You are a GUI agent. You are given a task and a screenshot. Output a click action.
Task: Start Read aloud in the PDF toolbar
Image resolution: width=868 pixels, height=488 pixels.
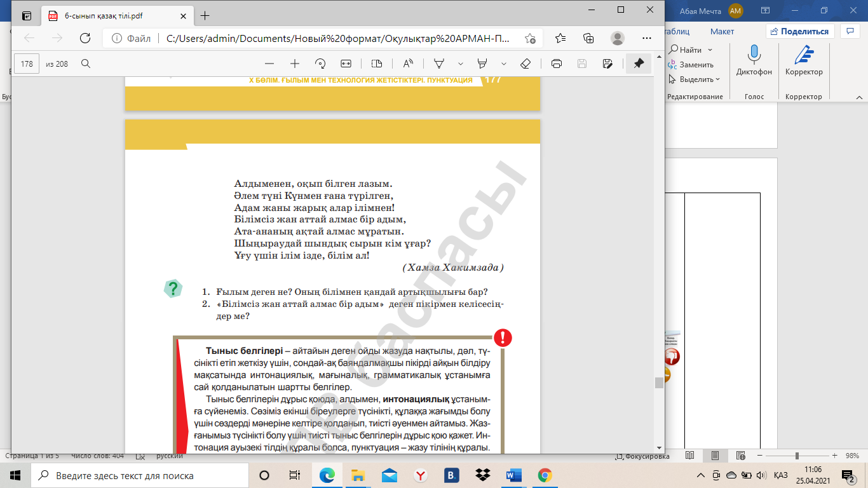click(x=408, y=64)
